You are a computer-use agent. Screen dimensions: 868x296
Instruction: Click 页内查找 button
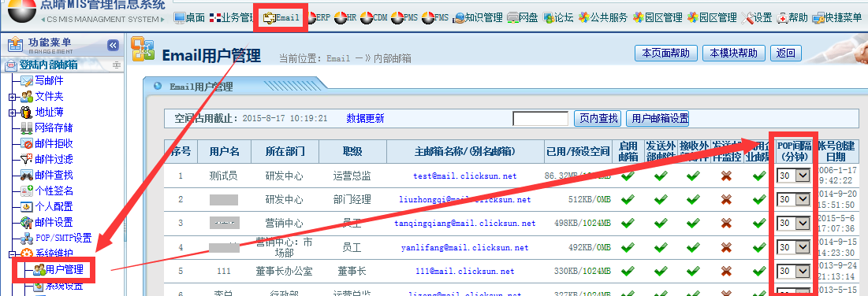click(x=598, y=118)
